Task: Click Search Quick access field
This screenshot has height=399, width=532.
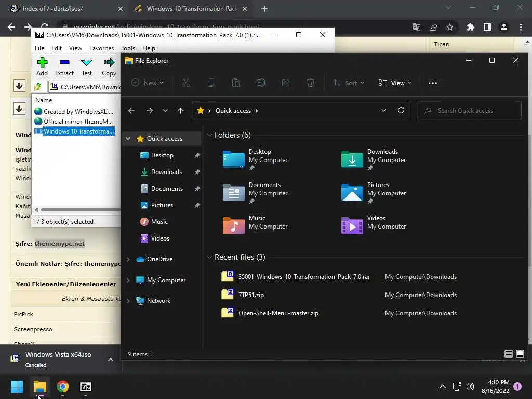Action: pyautogui.click(x=469, y=111)
